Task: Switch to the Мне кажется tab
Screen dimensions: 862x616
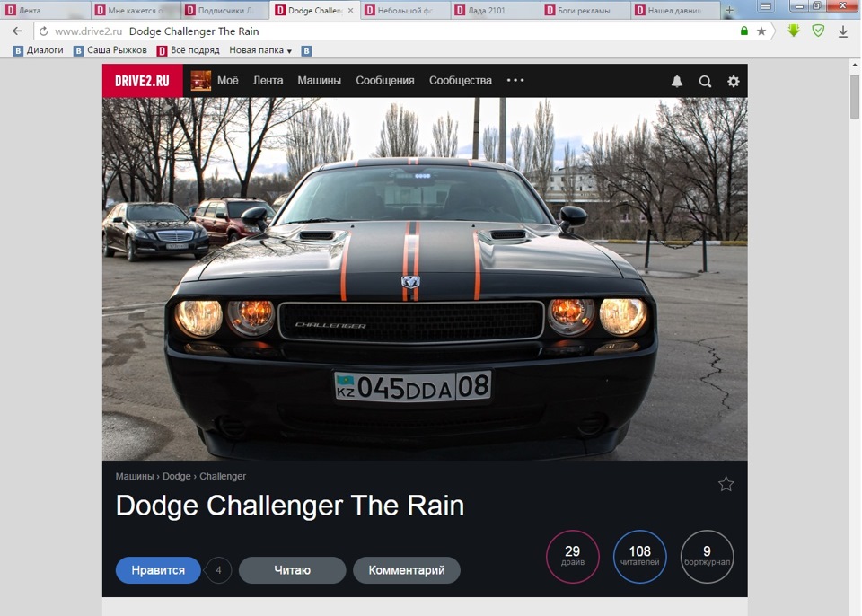Action: pyautogui.click(x=136, y=10)
